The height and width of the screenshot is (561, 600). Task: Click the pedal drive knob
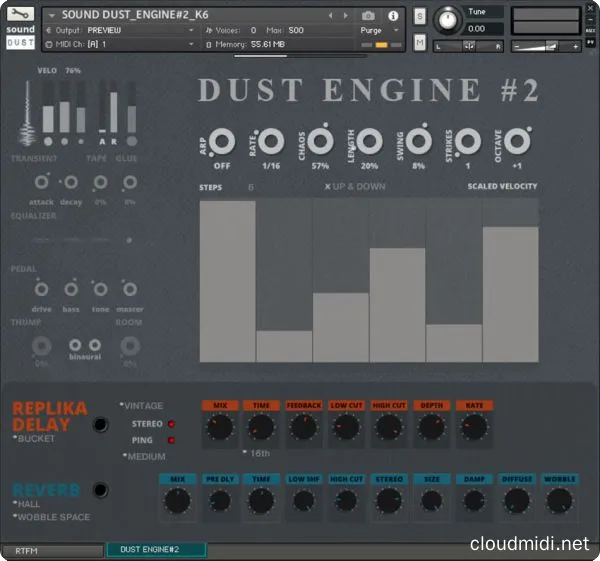(41, 289)
